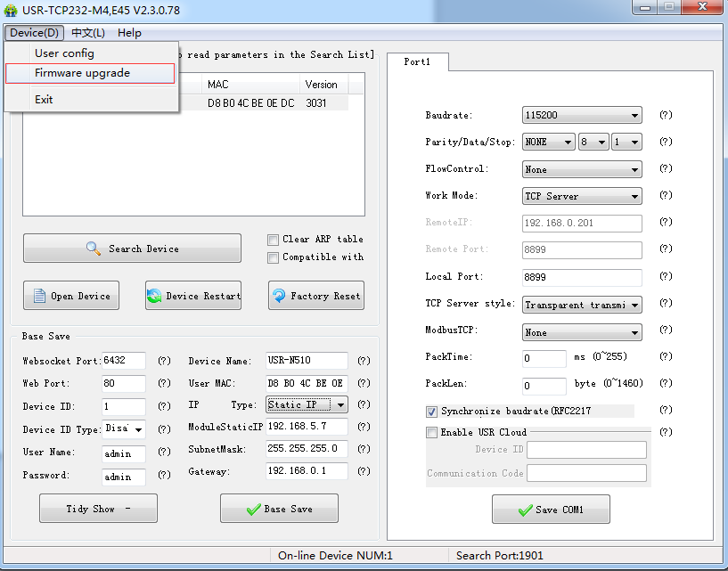Click the help (?) beside ModbusTCP

(666, 330)
